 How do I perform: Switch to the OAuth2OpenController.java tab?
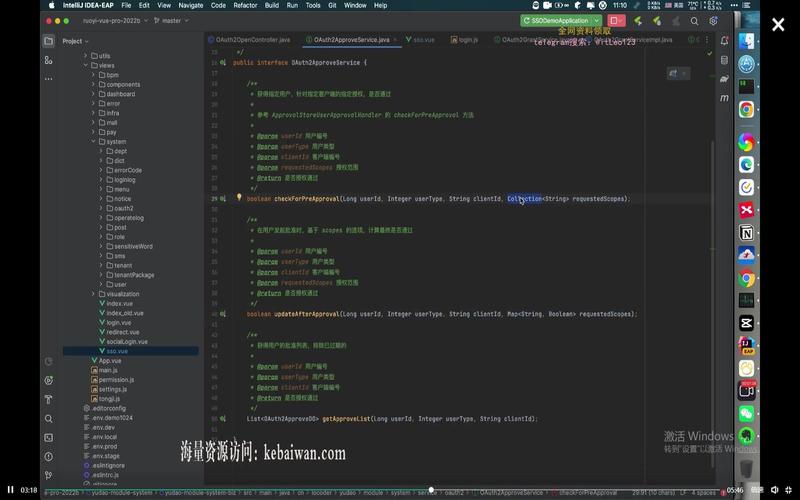pos(249,40)
